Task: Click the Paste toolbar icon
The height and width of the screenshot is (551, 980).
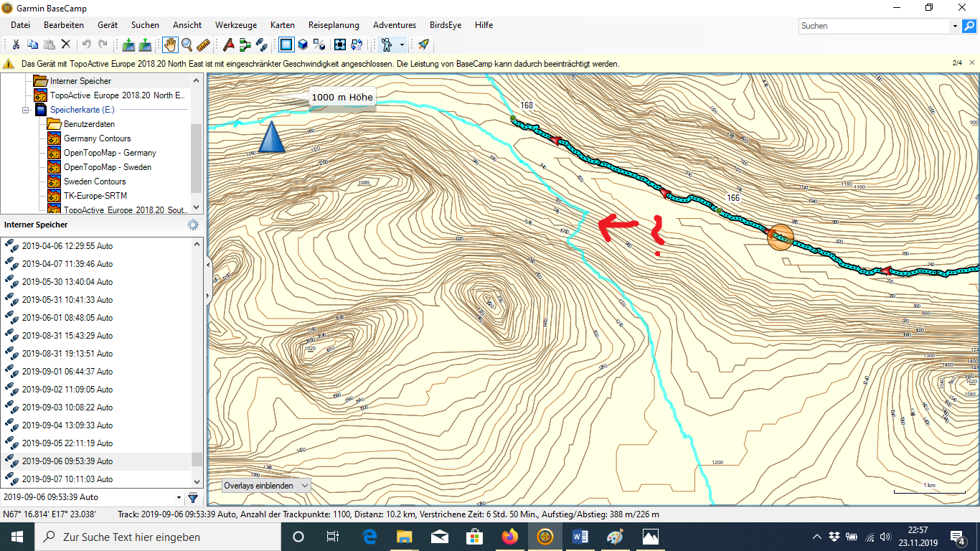Action: click(49, 44)
